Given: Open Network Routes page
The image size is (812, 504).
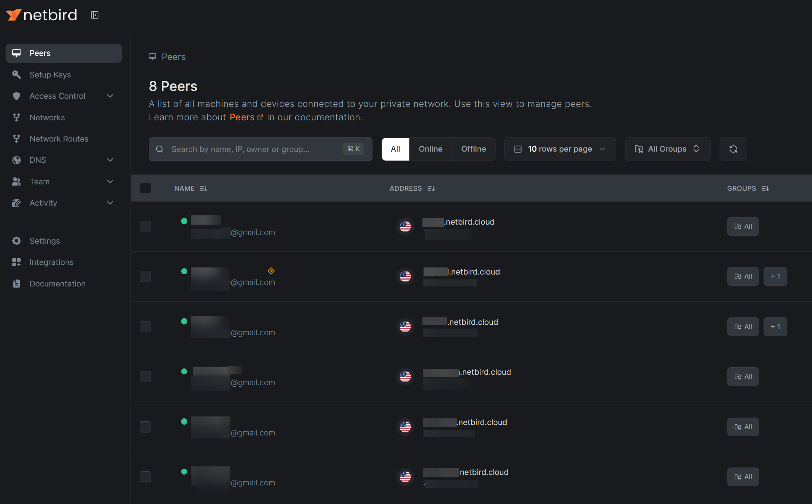Looking at the screenshot, I should [x=64, y=139].
